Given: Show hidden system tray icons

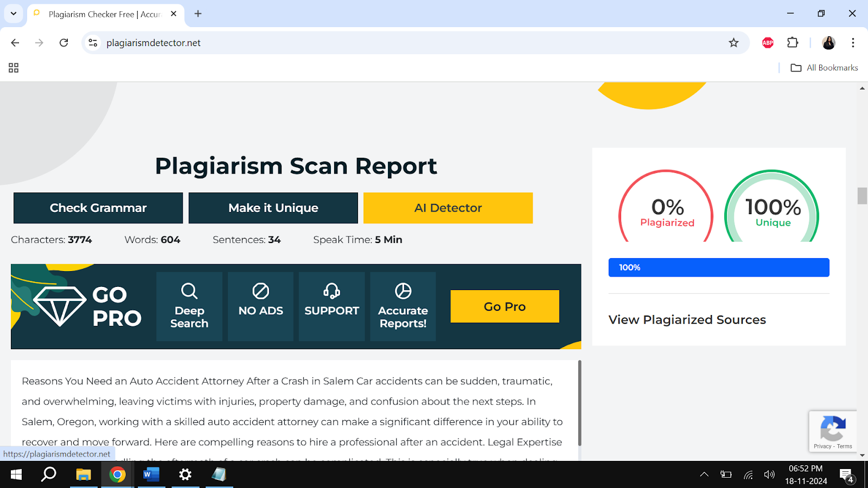Looking at the screenshot, I should click(x=704, y=474).
